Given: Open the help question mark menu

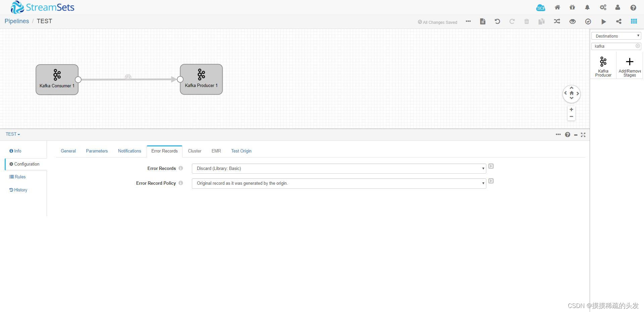Looking at the screenshot, I should [633, 7].
